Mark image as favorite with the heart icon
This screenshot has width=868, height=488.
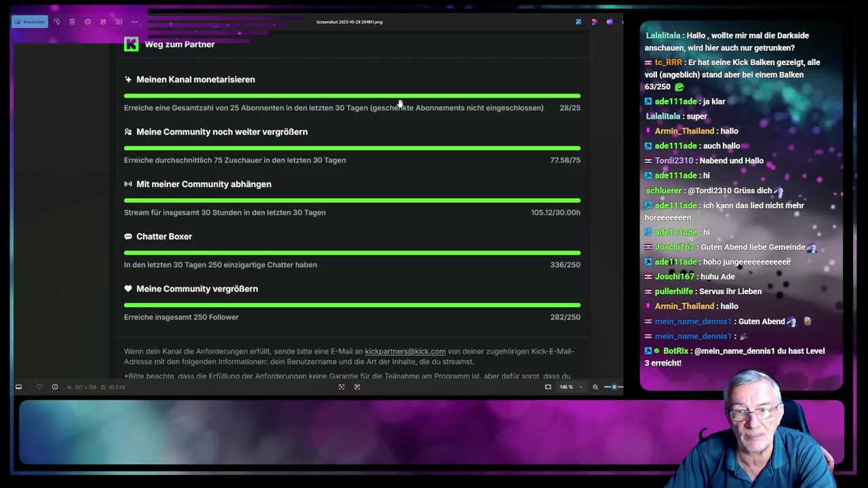[39, 387]
